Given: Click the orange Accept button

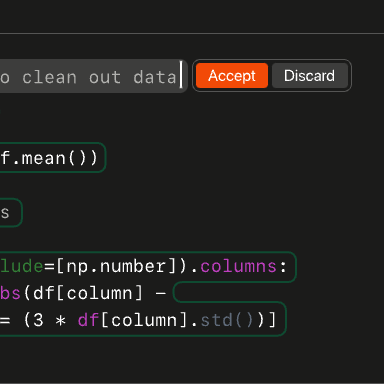Looking at the screenshot, I should tap(232, 76).
